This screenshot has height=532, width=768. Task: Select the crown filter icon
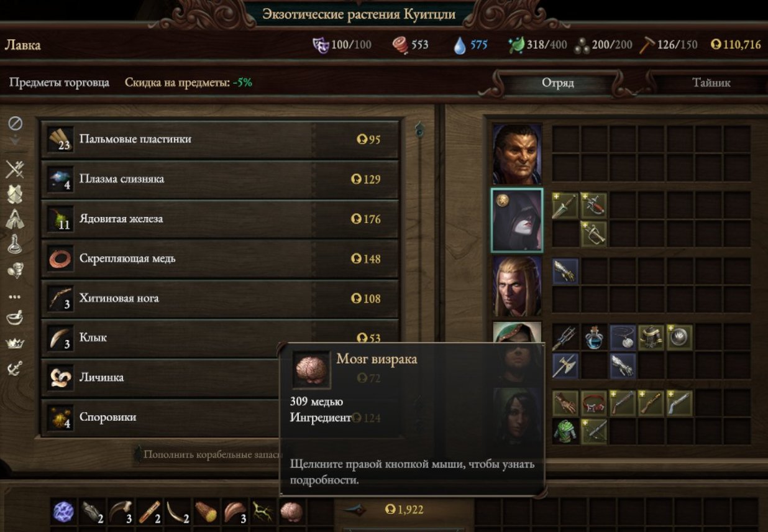click(x=15, y=342)
